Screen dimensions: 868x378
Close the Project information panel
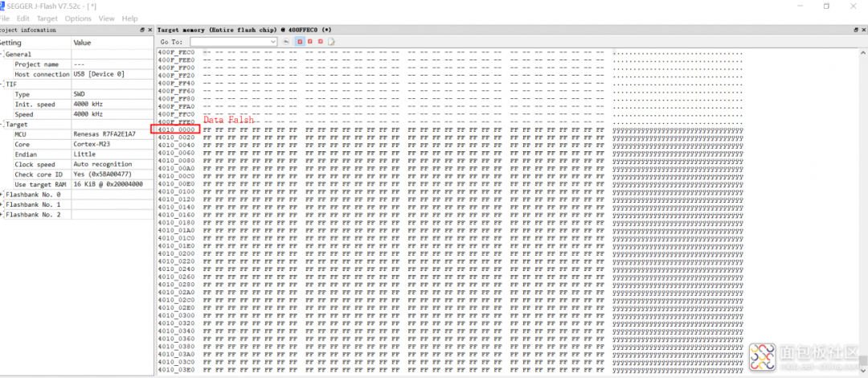pyautogui.click(x=149, y=30)
